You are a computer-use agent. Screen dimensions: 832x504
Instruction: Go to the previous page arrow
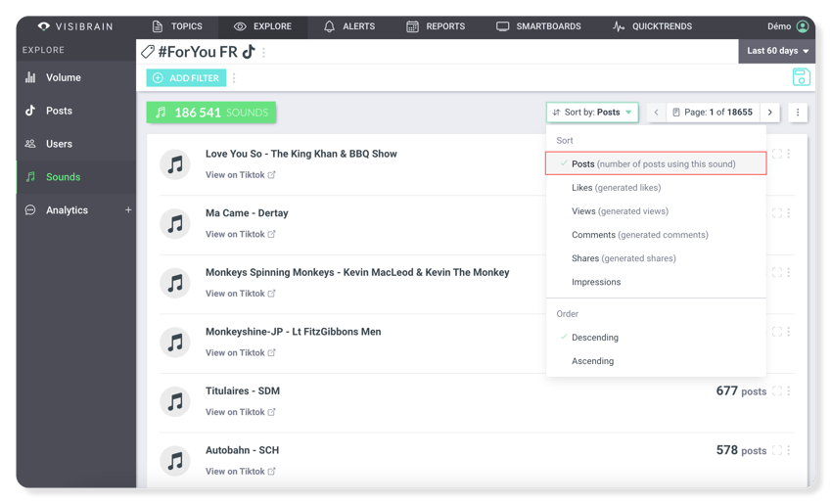[x=657, y=112]
